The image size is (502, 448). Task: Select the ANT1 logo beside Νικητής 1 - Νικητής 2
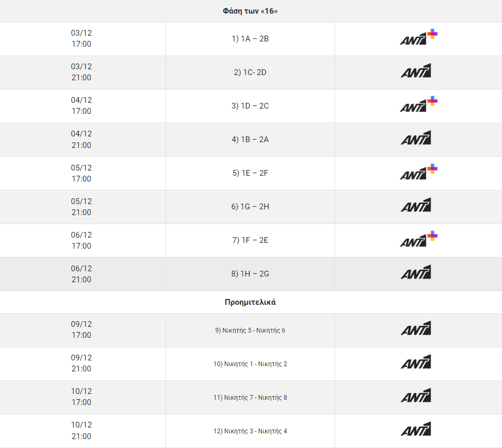coord(416,363)
